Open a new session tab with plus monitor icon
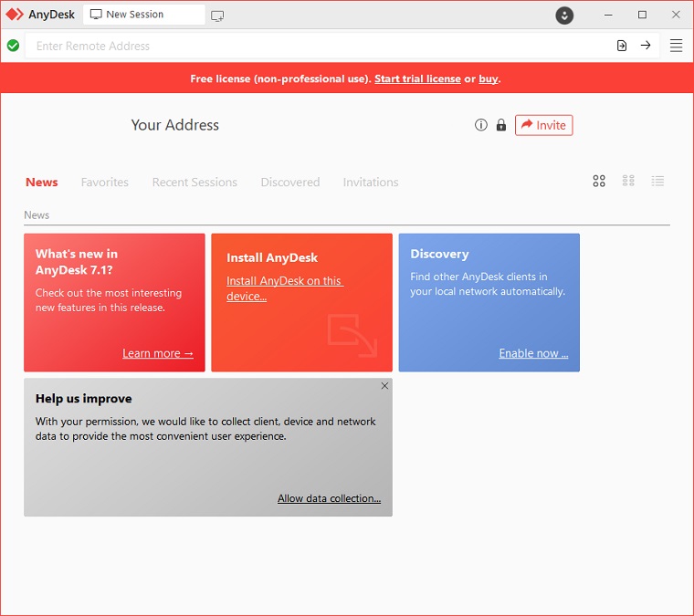Viewport: 694px width, 616px height. (x=217, y=16)
